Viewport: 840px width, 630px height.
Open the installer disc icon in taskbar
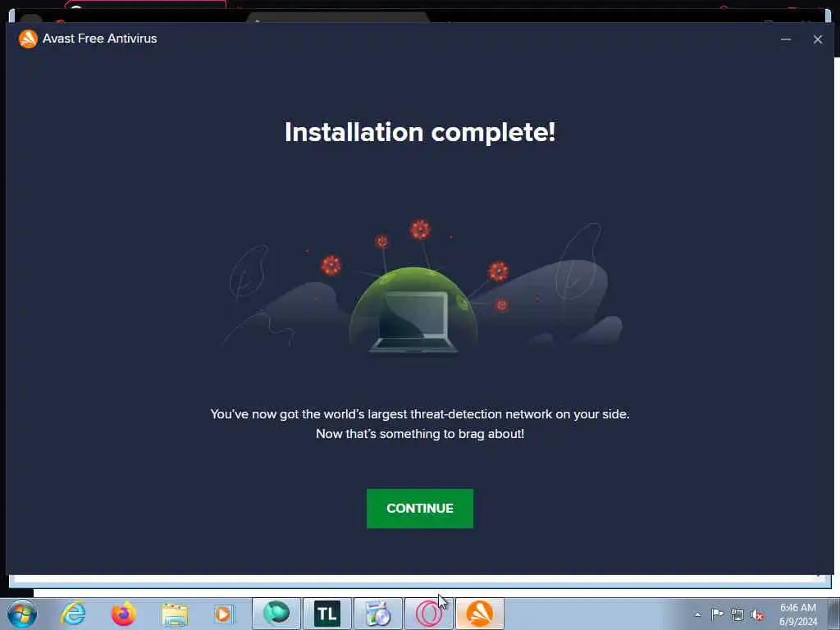coord(377,614)
